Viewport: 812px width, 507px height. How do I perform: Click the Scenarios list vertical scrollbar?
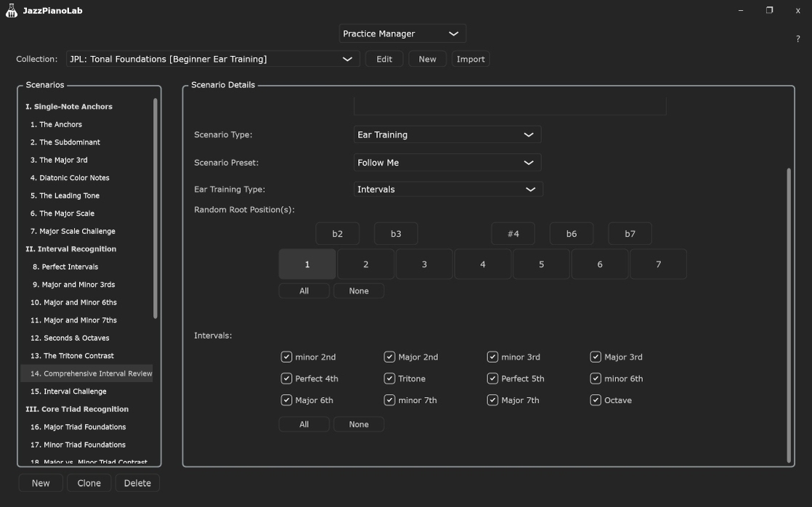[155, 208]
